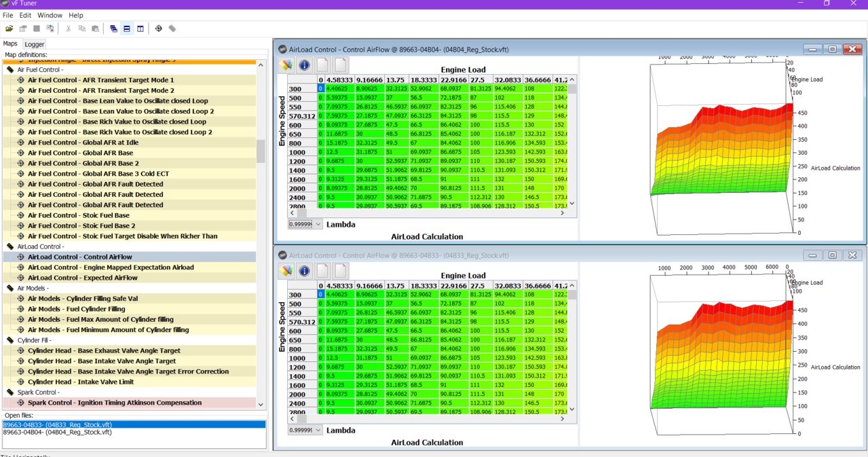This screenshot has width=868, height=457.
Task: Click the second blank page icon in 04B33 window
Action: point(341,271)
